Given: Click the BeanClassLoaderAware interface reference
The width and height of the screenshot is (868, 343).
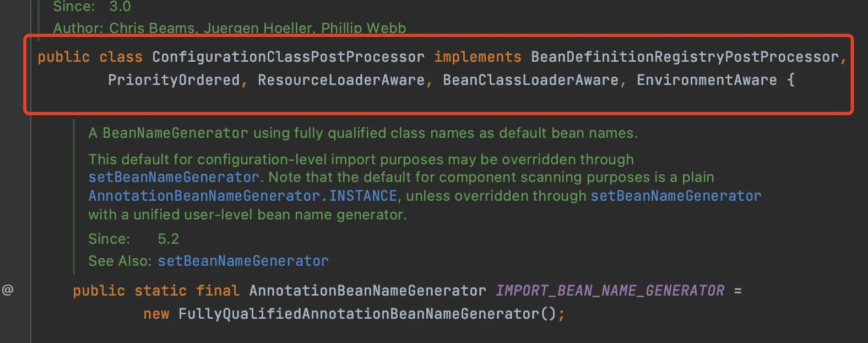Looking at the screenshot, I should click(x=530, y=80).
